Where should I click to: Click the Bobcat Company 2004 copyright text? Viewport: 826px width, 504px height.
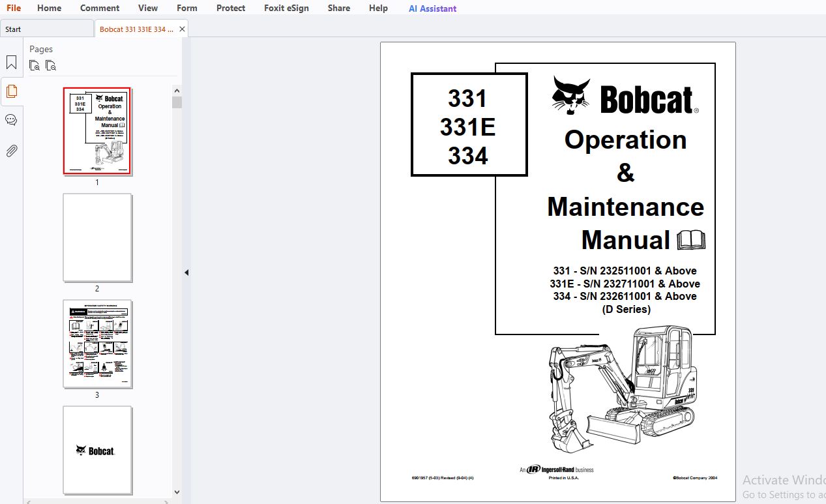click(x=695, y=478)
